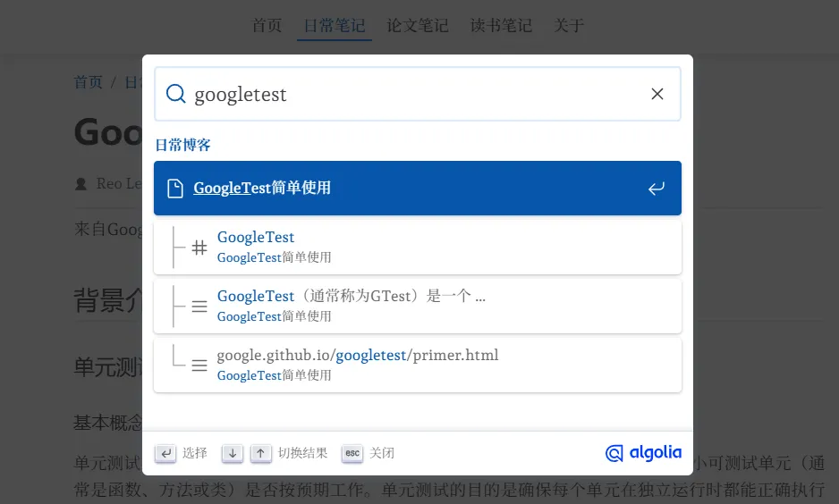Viewport: 839px width, 504px height.
Task: Click the 日常博客 category label
Action: [x=183, y=145]
